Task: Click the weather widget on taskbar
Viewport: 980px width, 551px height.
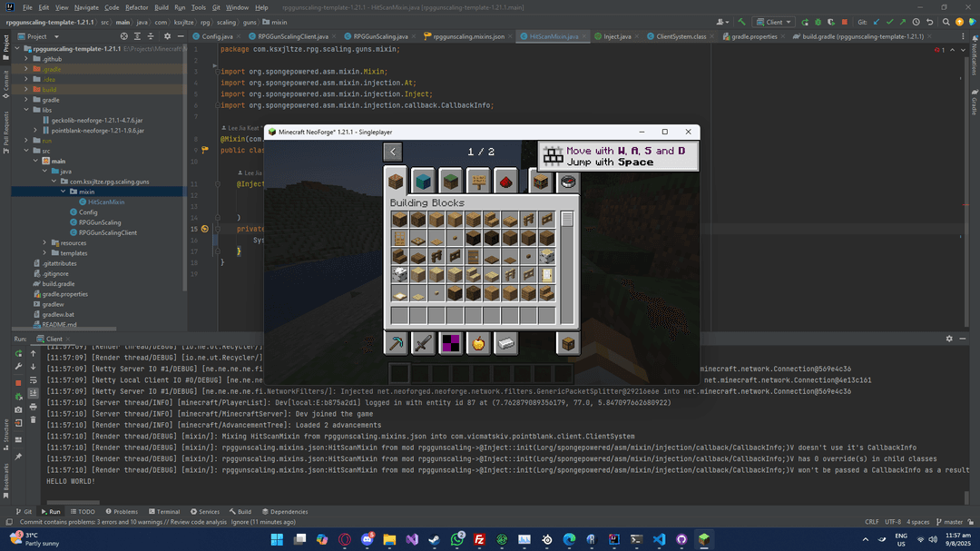Action: pyautogui.click(x=34, y=539)
